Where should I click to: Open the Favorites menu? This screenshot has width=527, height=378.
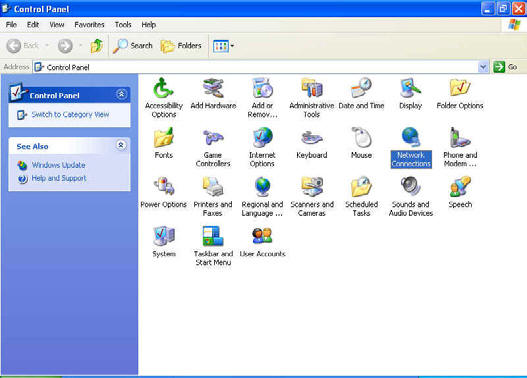89,25
